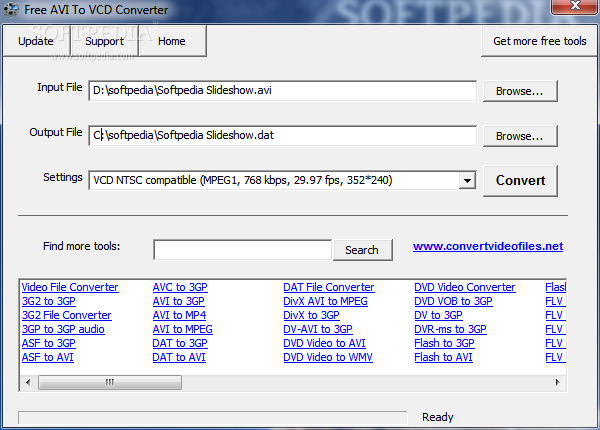Image resolution: width=600 pixels, height=430 pixels.
Task: Open www.convertvideofiles.net link
Action: pyautogui.click(x=488, y=246)
